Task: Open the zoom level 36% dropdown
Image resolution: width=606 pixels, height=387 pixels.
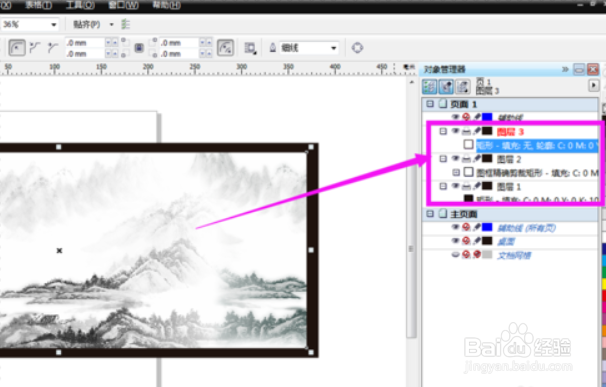Action: click(54, 25)
